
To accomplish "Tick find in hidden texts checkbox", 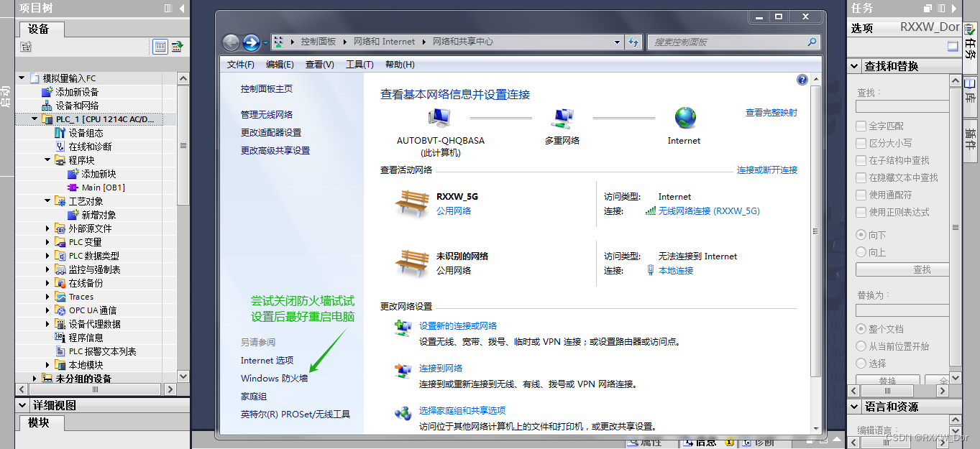I will (x=861, y=177).
